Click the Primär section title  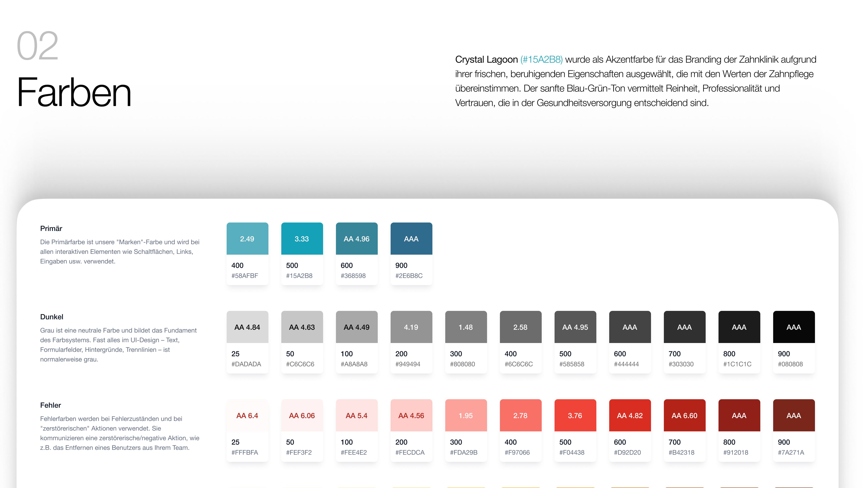(x=51, y=228)
